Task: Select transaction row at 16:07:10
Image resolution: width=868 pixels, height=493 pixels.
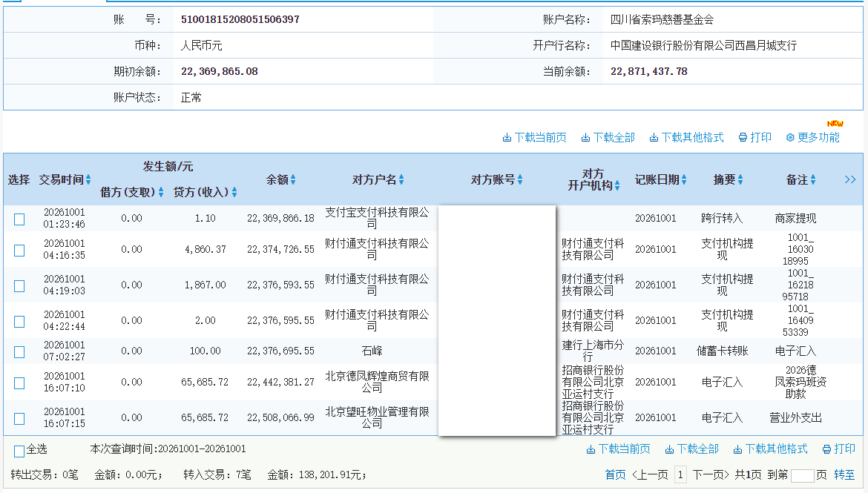Action: (19, 383)
